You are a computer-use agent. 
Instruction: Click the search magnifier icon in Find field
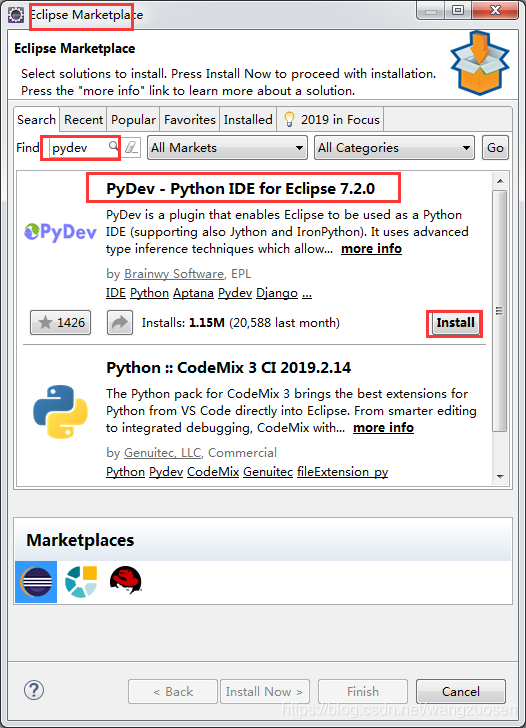[x=113, y=146]
